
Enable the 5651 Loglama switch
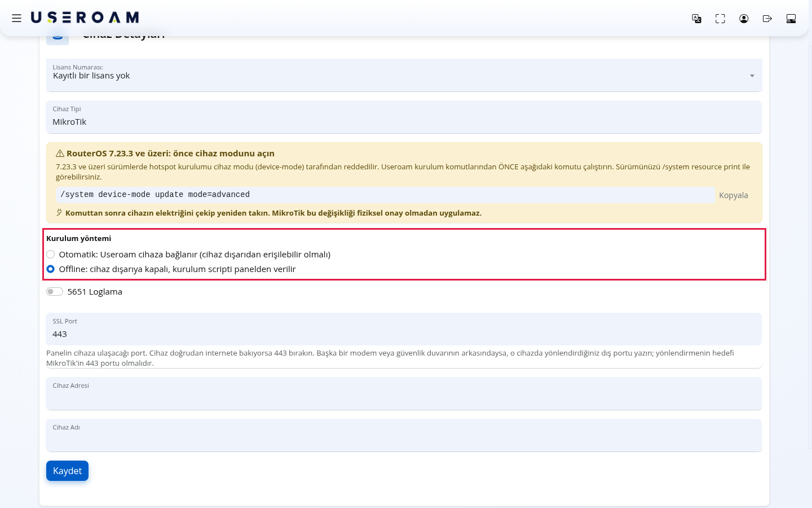tap(55, 292)
